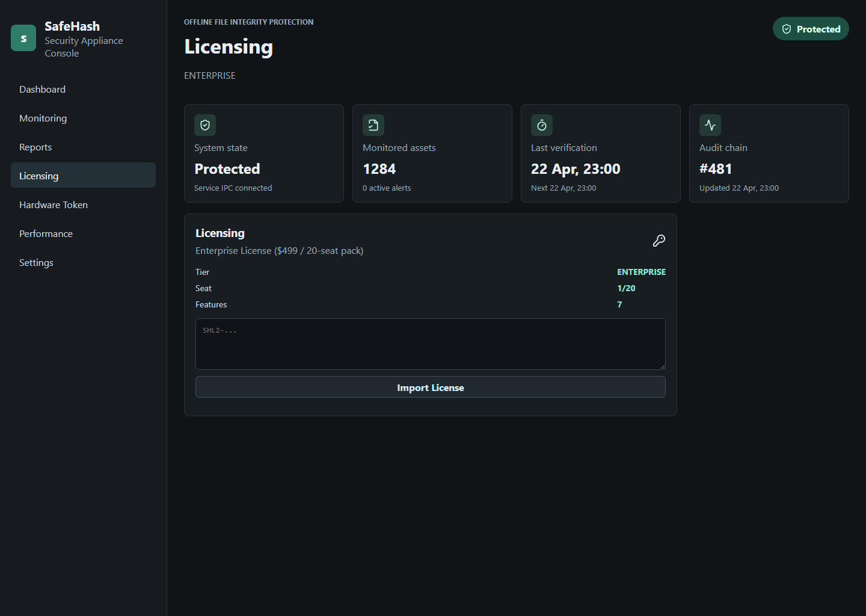Click the SafeHash logo icon

23,37
